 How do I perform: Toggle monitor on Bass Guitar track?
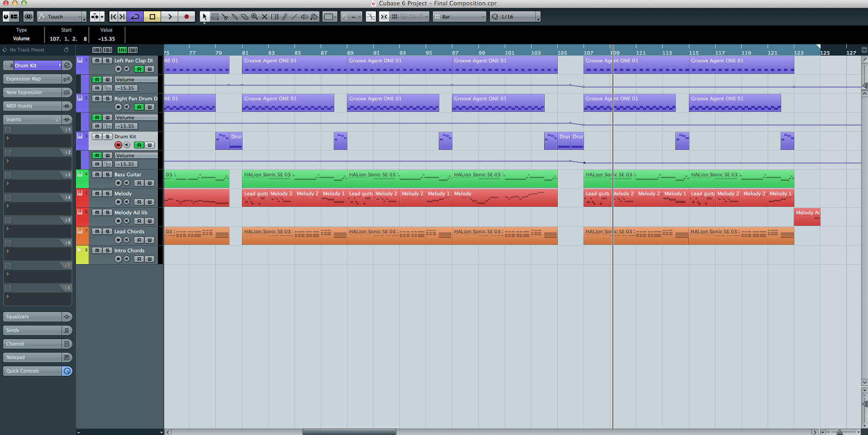(x=126, y=183)
